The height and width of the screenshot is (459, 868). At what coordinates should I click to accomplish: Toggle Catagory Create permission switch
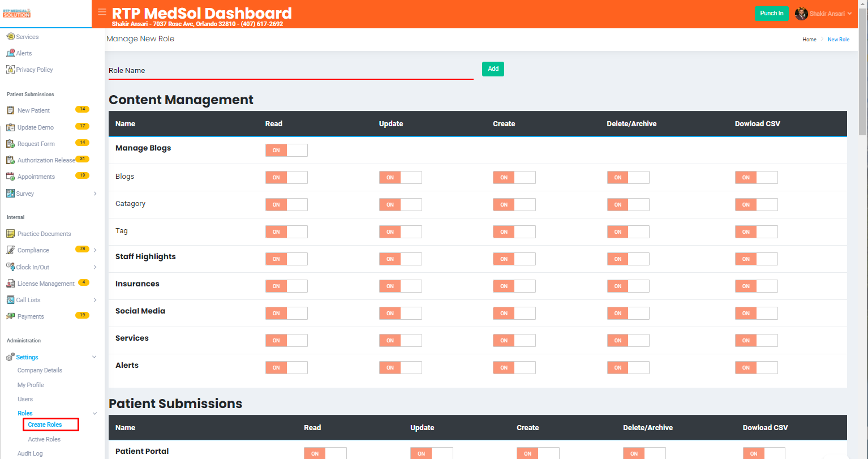pos(514,204)
